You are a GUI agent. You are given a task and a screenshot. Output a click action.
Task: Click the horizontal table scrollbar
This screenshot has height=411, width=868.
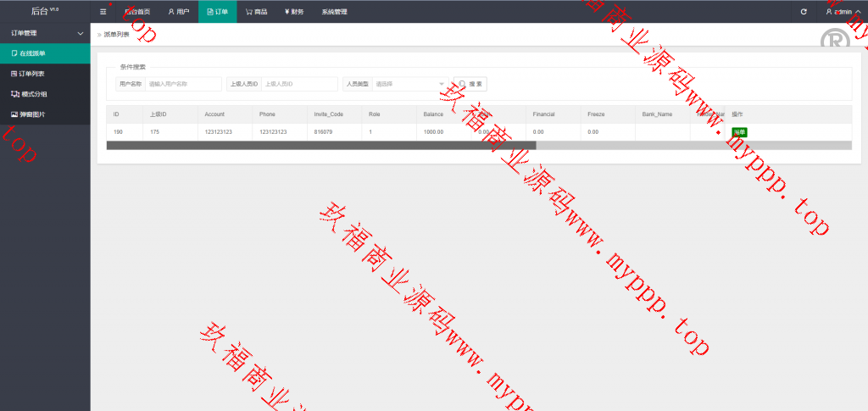coord(321,146)
